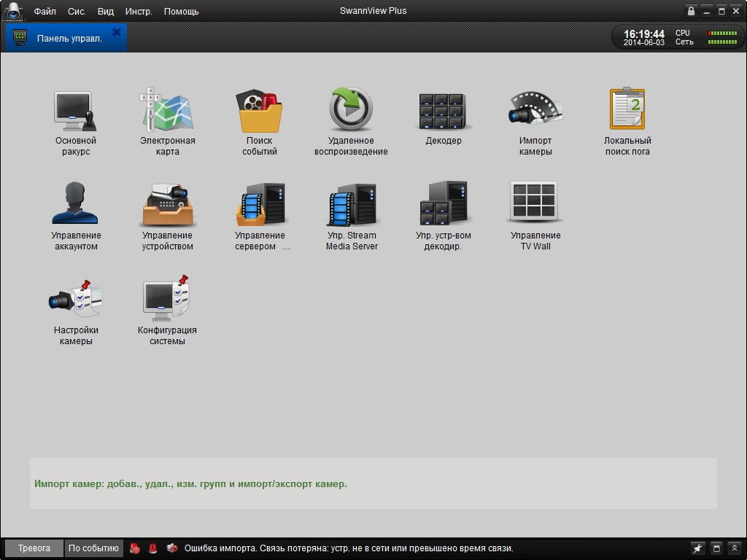
Task: Open Управление устройством device management
Action: click(167, 216)
